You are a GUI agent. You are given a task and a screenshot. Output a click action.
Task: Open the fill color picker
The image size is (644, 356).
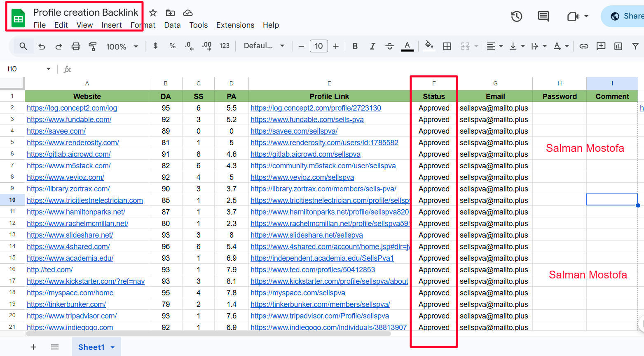coord(429,45)
